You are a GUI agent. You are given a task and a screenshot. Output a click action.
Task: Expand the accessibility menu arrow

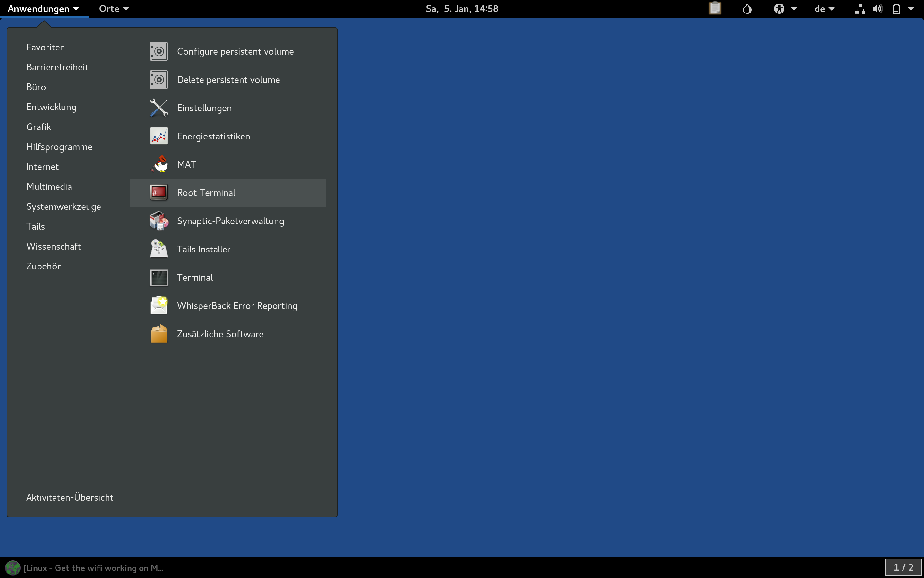point(794,9)
